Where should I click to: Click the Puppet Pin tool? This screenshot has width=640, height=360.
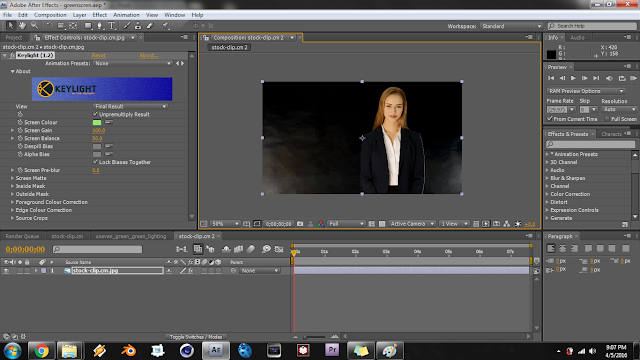pyautogui.click(x=165, y=26)
